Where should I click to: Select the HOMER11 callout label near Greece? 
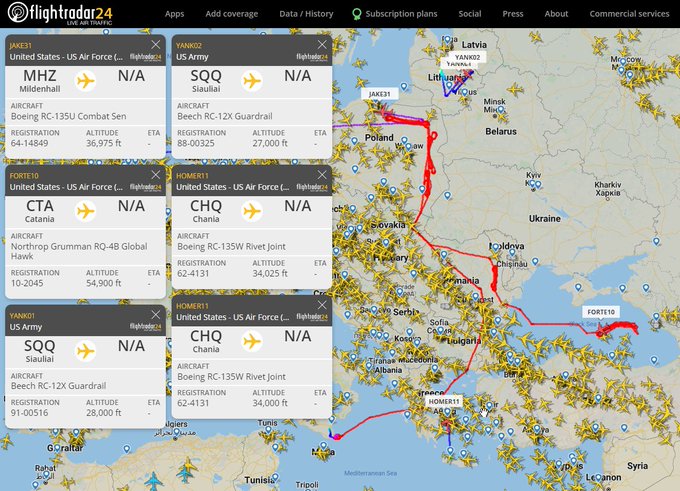coord(444,401)
